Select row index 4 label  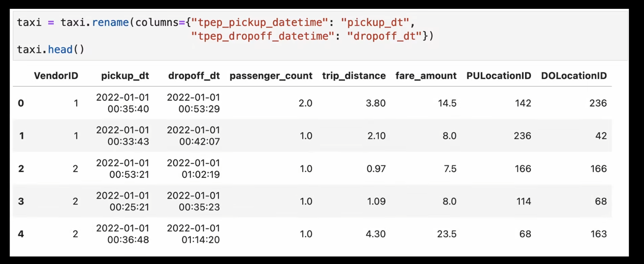(21, 234)
